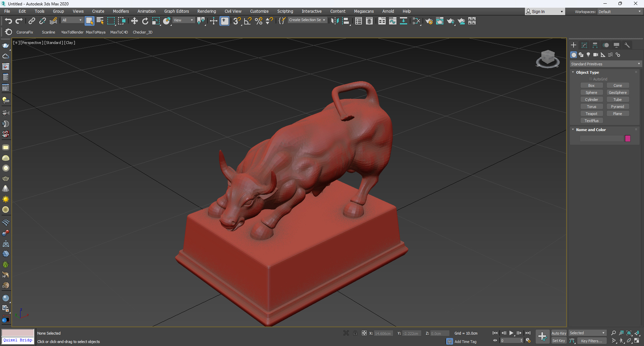Select the Lights category in Create panel
This screenshot has height=346, width=644.
(x=588, y=55)
